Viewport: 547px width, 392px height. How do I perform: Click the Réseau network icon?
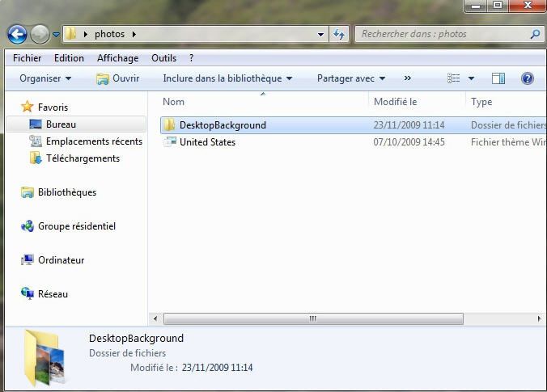tap(28, 293)
